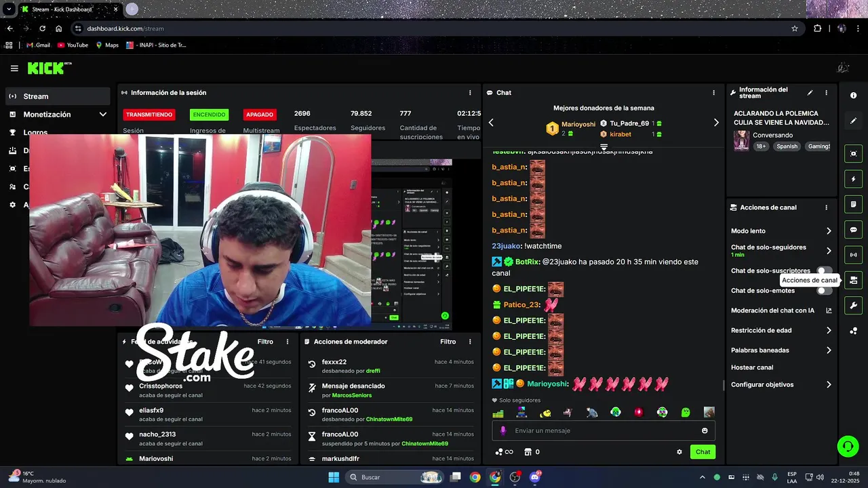Click the Marioyoshi top donor name

(x=578, y=124)
